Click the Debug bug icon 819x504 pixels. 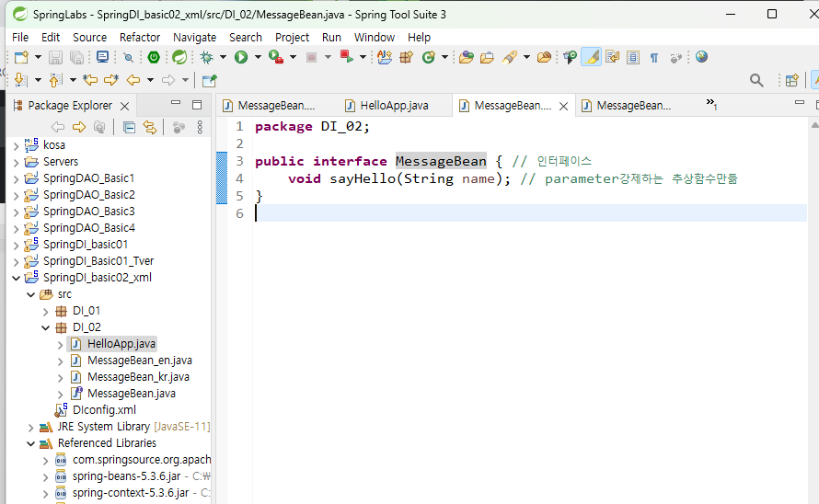click(x=207, y=57)
